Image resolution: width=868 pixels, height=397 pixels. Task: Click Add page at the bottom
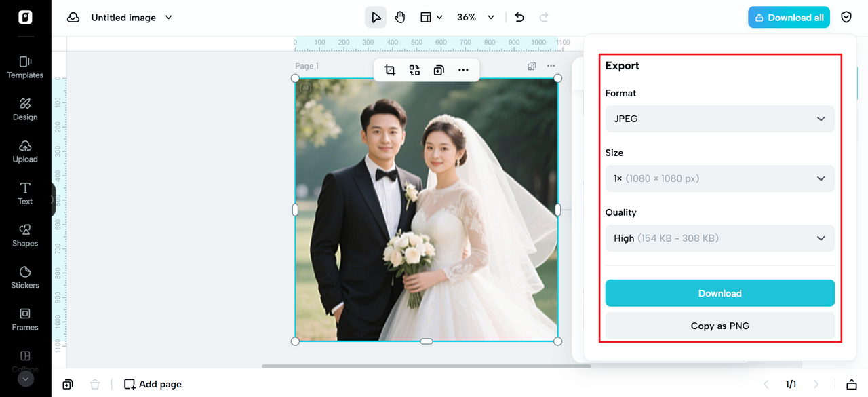[153, 384]
